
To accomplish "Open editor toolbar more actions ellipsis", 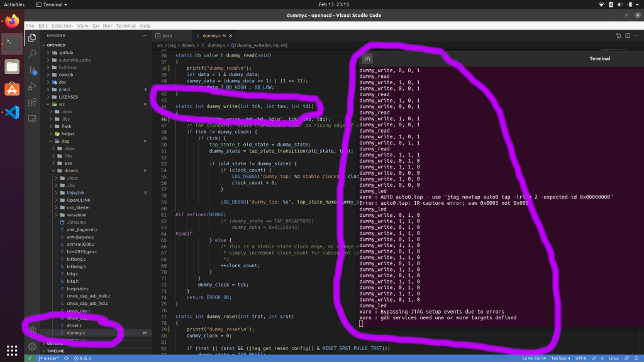I will [636, 36].
